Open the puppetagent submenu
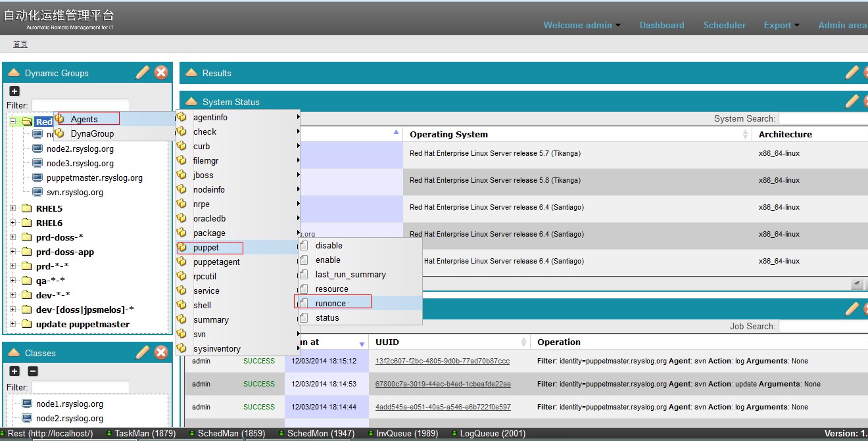 pyautogui.click(x=237, y=262)
